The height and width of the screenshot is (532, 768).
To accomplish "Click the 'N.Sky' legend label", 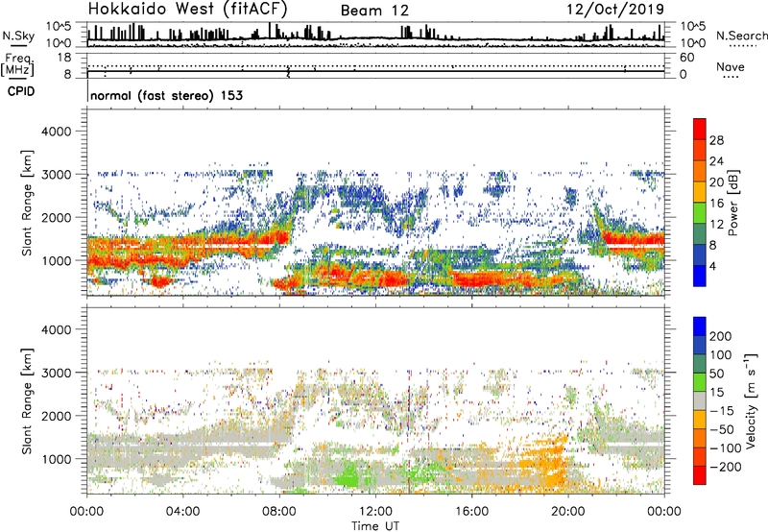I will pos(18,36).
